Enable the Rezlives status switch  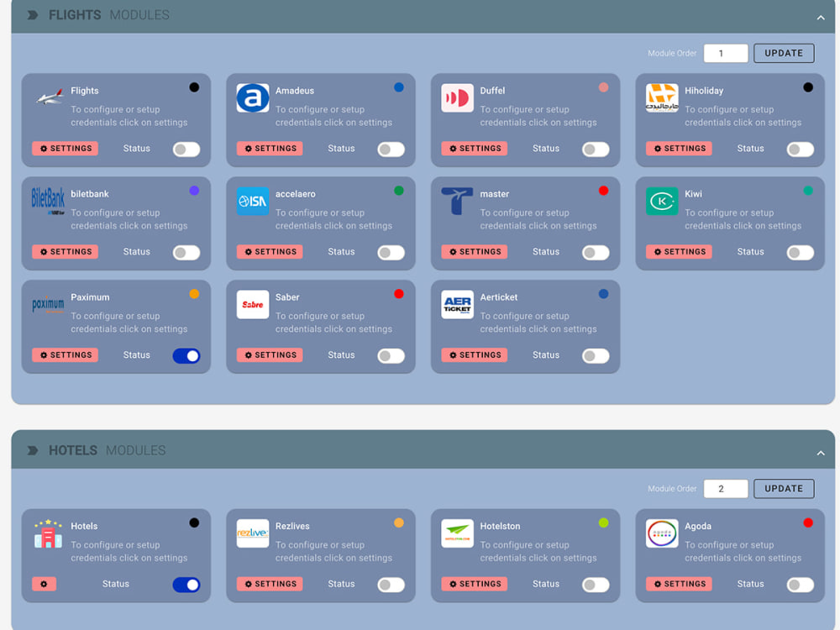(391, 585)
